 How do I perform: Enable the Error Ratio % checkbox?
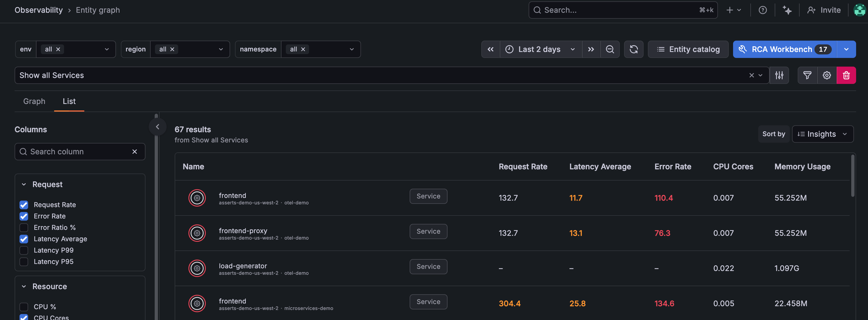pos(24,228)
